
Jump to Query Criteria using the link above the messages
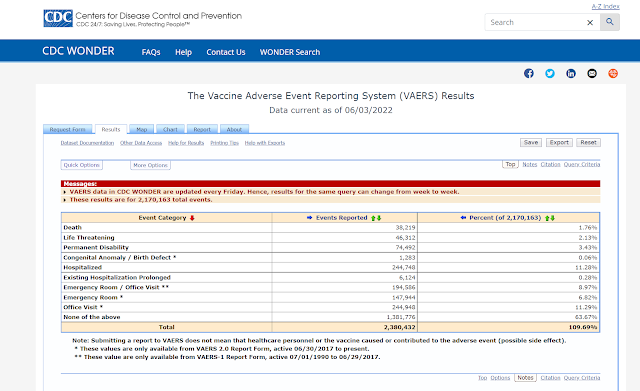(582, 164)
